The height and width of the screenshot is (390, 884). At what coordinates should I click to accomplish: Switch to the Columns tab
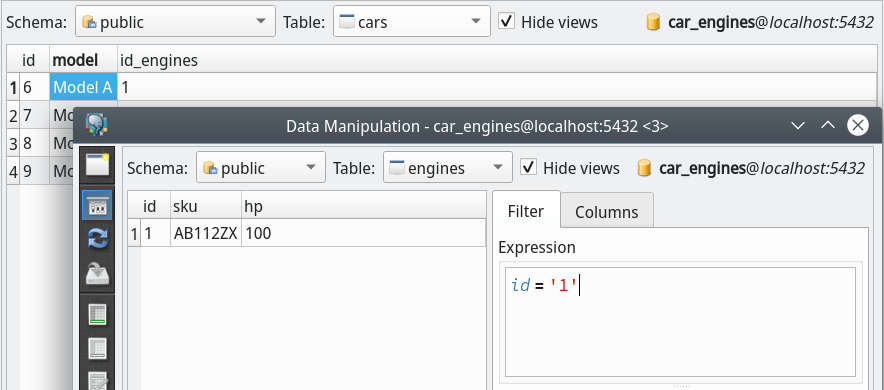click(x=607, y=212)
